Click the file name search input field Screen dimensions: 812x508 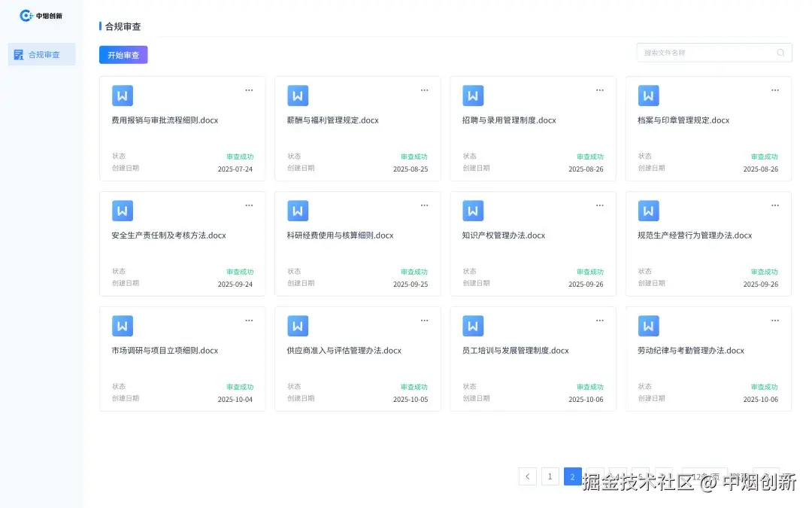(707, 52)
